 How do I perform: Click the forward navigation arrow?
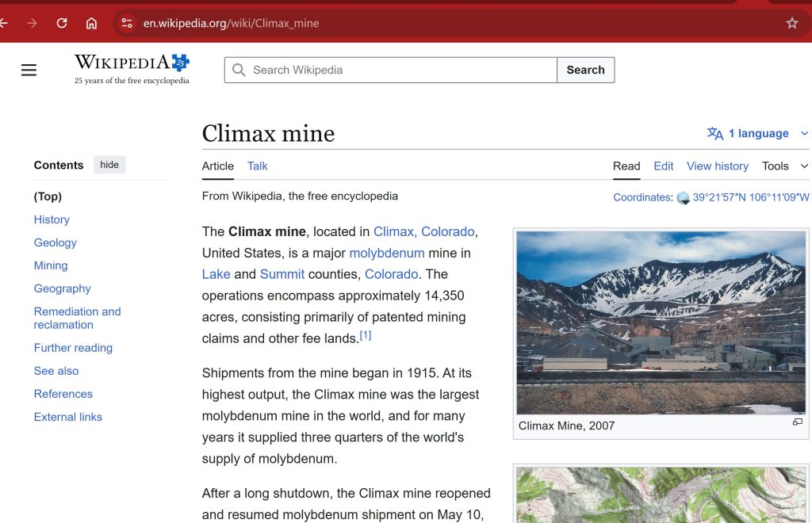[x=32, y=23]
